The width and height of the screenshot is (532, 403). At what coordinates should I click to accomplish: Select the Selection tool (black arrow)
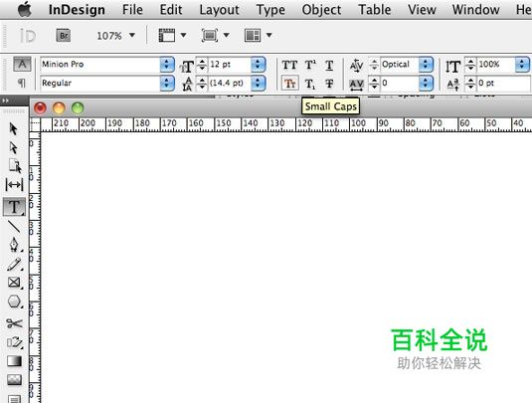click(x=13, y=129)
